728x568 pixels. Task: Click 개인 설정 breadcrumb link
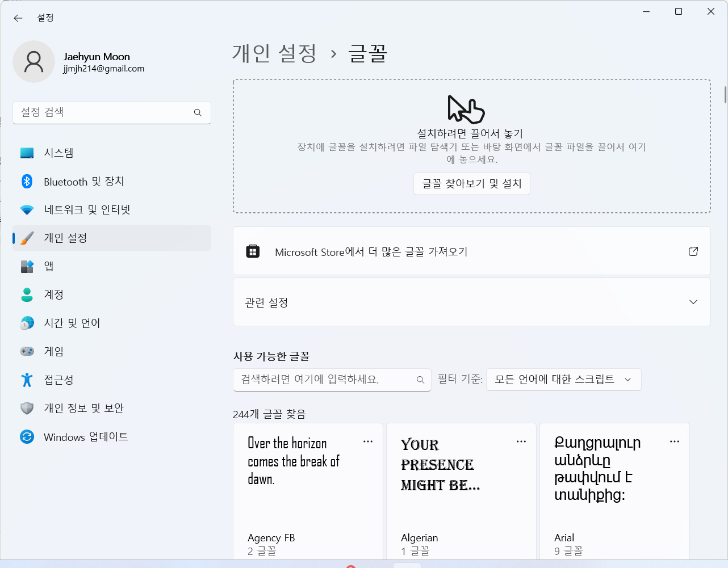pyautogui.click(x=274, y=54)
